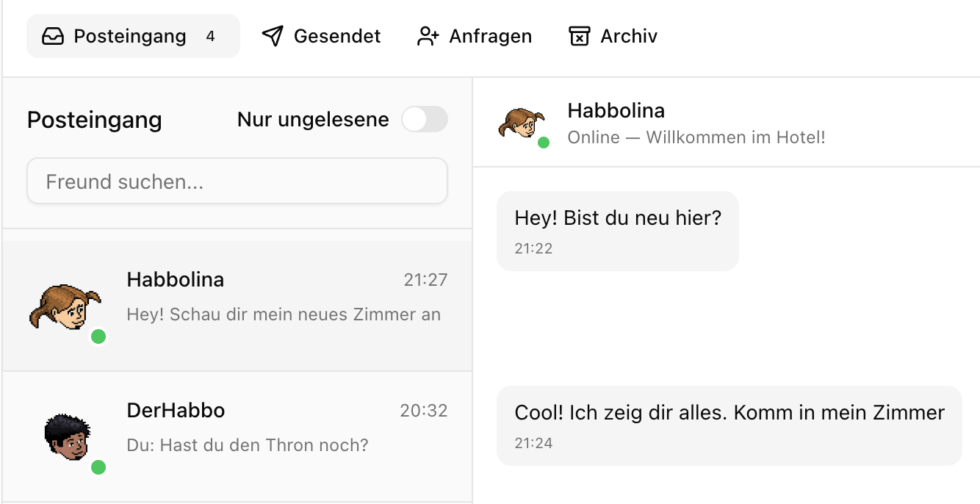980x504 pixels.
Task: Switch to the Gesendet tab
Action: [x=320, y=35]
